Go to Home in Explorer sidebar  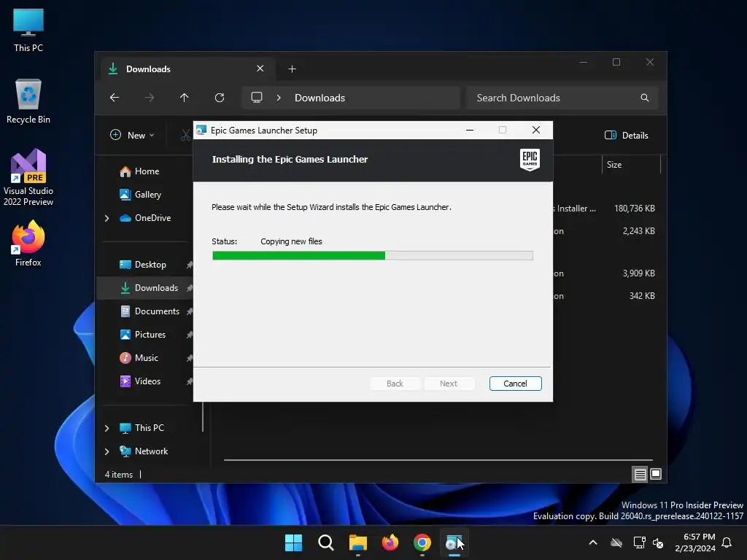point(147,171)
